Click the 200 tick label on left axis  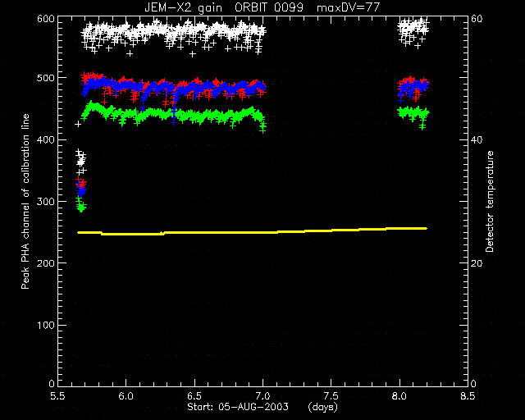[45, 263]
